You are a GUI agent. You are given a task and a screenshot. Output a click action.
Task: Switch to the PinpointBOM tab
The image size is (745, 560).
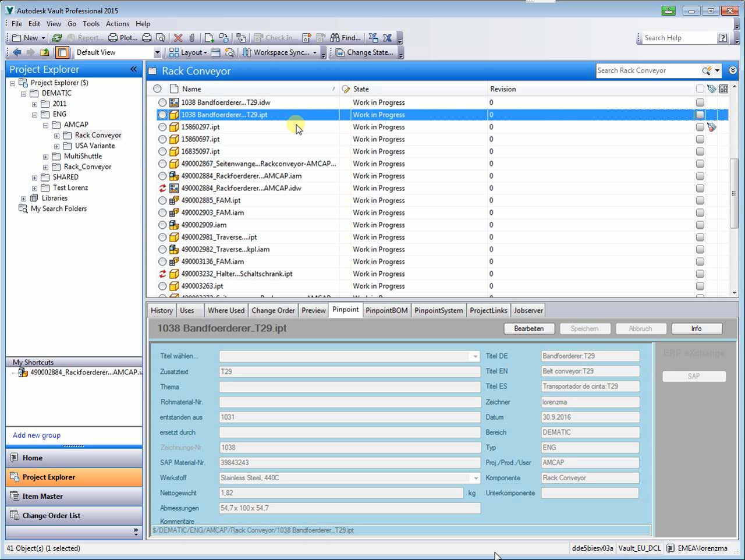pos(386,310)
